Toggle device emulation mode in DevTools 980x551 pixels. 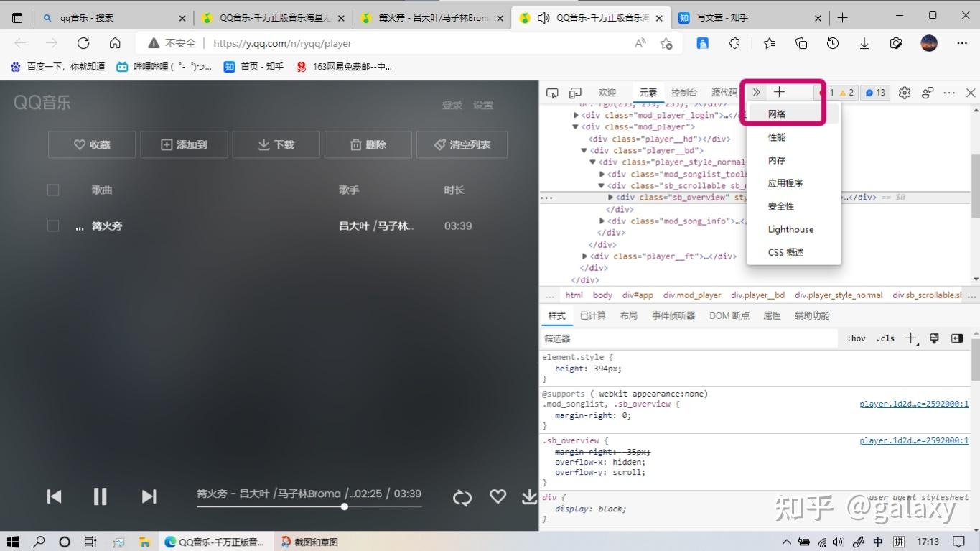(x=574, y=92)
